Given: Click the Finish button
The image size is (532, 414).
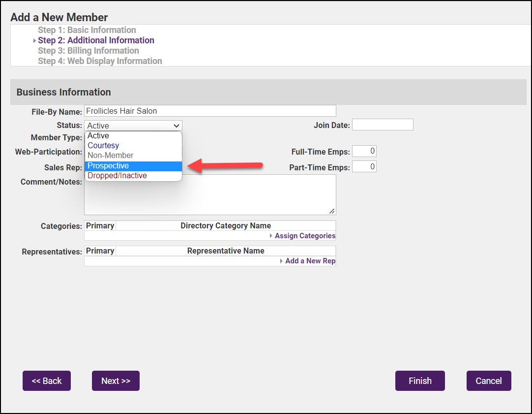Looking at the screenshot, I should pyautogui.click(x=420, y=381).
